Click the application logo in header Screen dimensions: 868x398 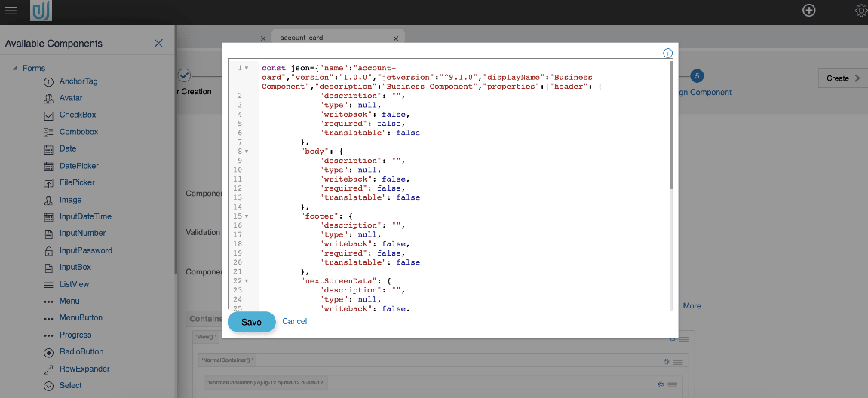pyautogui.click(x=41, y=11)
